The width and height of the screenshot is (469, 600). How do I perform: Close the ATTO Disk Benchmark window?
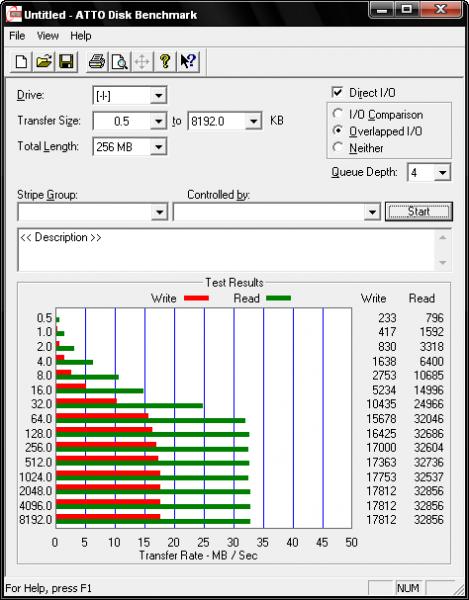coord(439,10)
